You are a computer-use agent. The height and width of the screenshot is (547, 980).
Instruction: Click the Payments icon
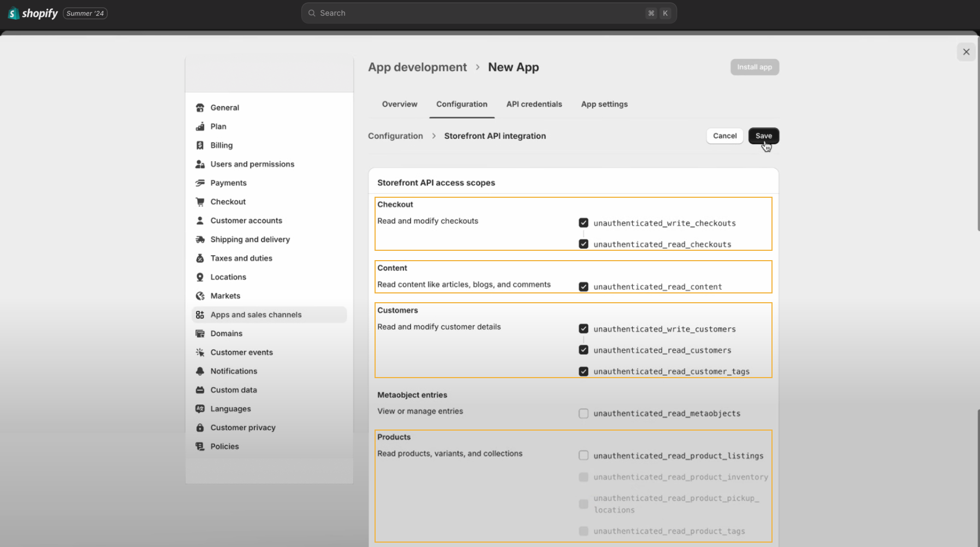point(200,183)
